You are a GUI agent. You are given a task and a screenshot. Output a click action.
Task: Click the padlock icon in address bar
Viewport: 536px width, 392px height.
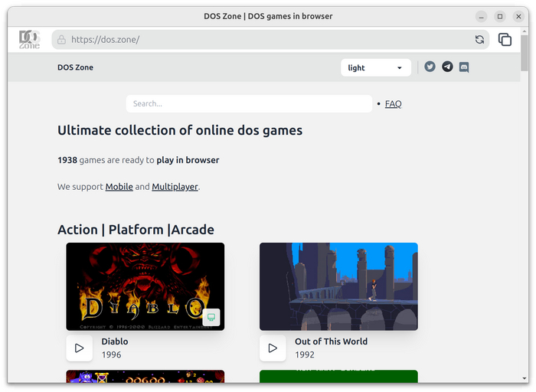pyautogui.click(x=60, y=40)
